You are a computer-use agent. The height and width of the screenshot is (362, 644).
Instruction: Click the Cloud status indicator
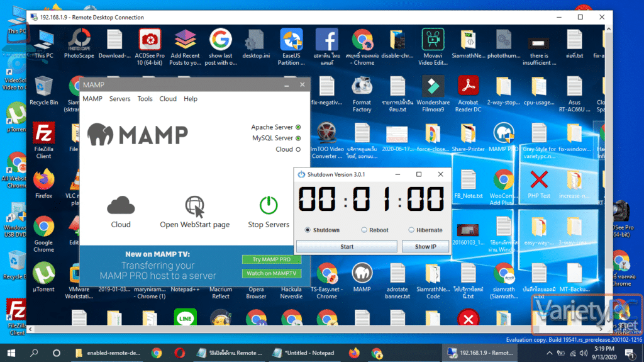coord(298,149)
